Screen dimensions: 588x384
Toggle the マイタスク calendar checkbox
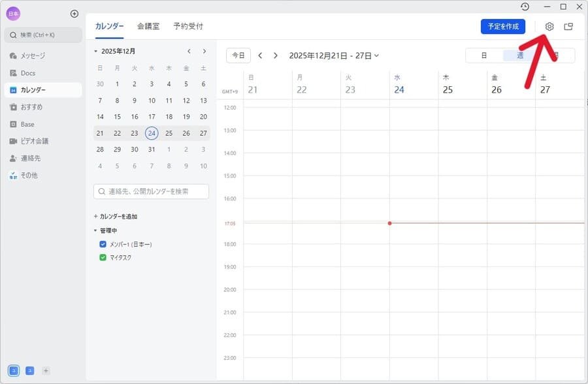[103, 258]
